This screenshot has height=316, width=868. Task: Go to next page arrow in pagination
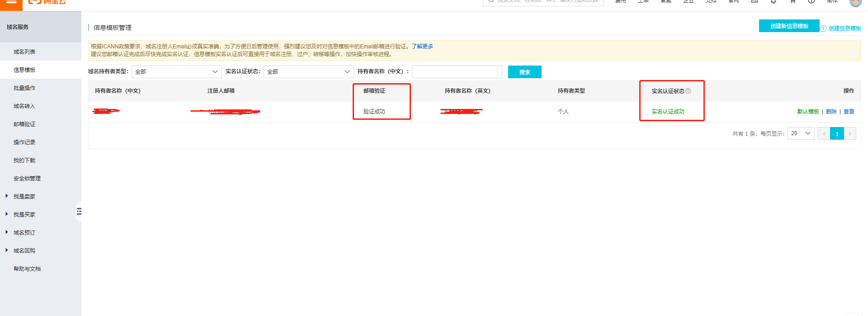(850, 134)
